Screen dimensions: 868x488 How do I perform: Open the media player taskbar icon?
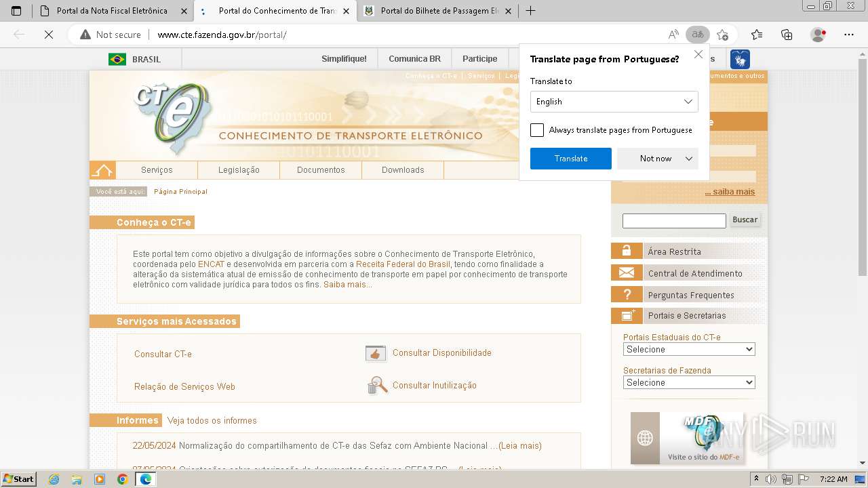pos(100,479)
